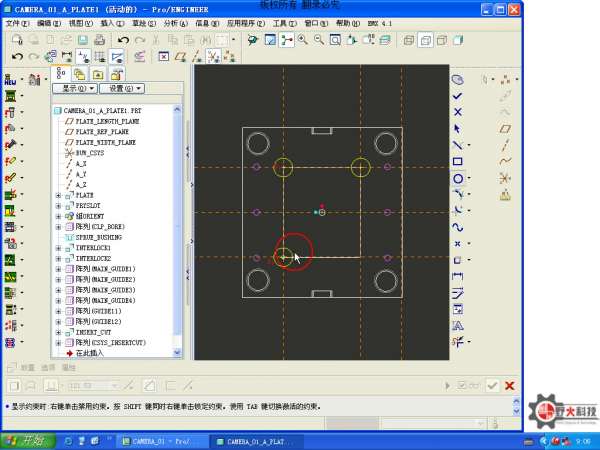Click message area scroll up arrow
Image resolution: width=600 pixels, height=450 pixels.
[516, 401]
